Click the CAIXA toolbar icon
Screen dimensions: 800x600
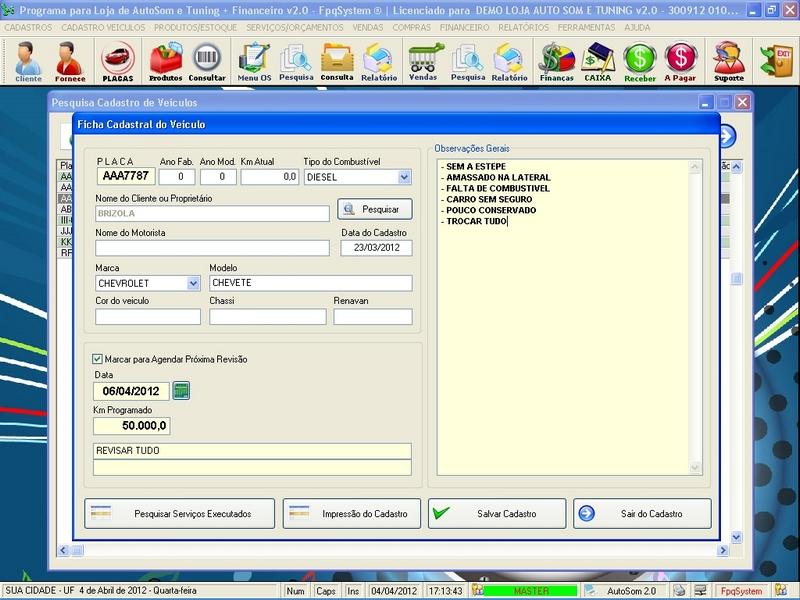(x=598, y=61)
